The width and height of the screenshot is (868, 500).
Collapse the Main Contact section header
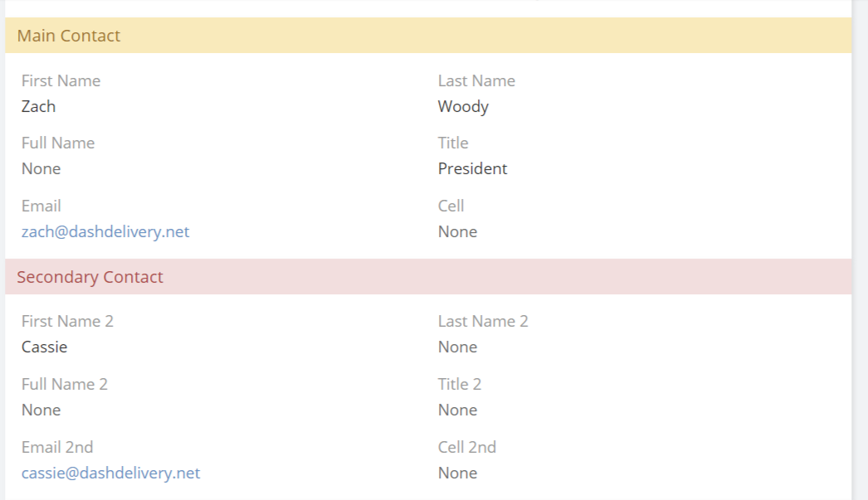[69, 36]
